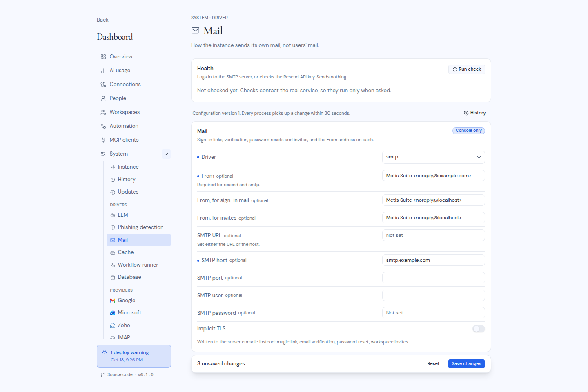Click the Console only badge

pos(469,131)
